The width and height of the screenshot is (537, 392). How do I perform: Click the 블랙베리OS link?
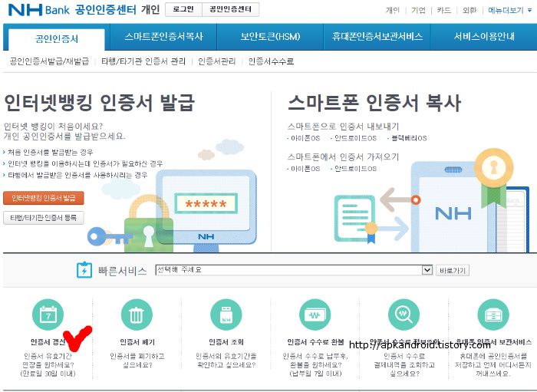(x=409, y=138)
